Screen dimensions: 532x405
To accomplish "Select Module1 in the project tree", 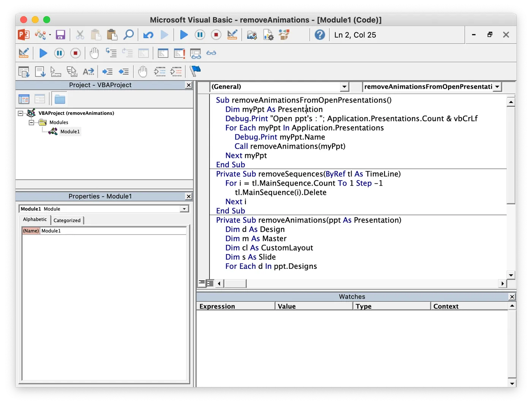I will [x=70, y=132].
